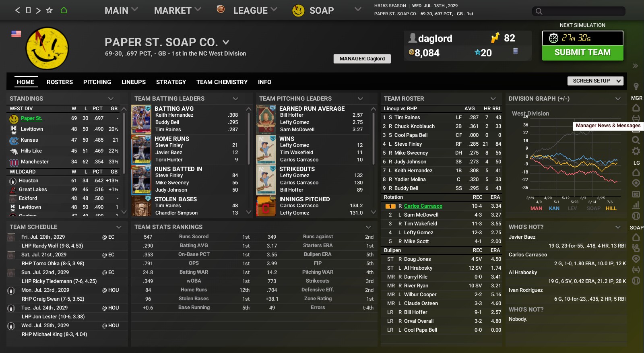
Task: Click the Paper St. Soap Co. large smiley logo
Action: pos(47,48)
